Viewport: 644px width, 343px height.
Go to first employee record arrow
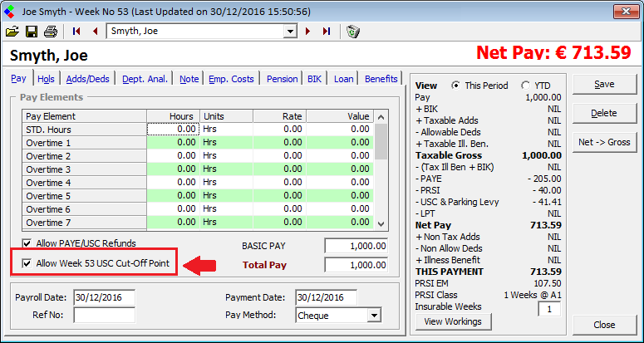pos(76,32)
